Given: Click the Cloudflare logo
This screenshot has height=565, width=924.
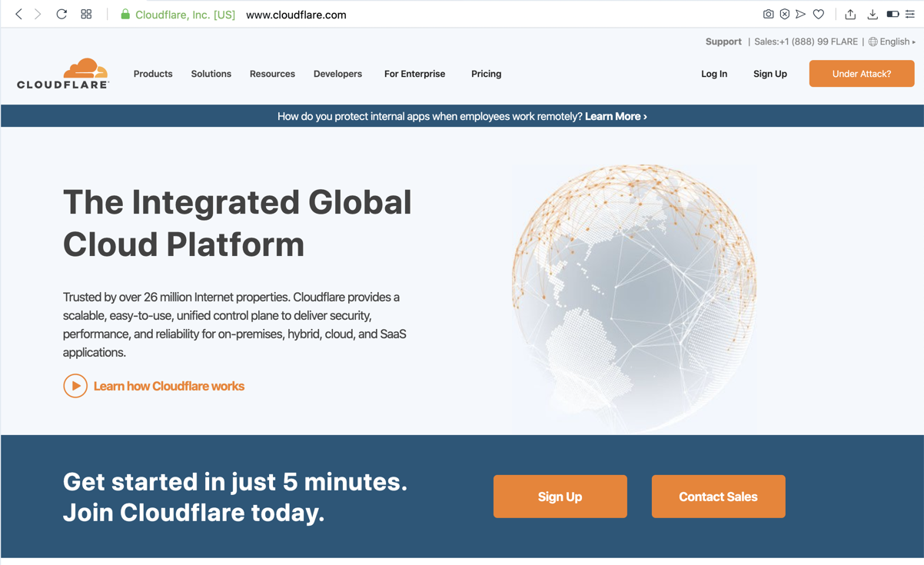Looking at the screenshot, I should coord(63,74).
